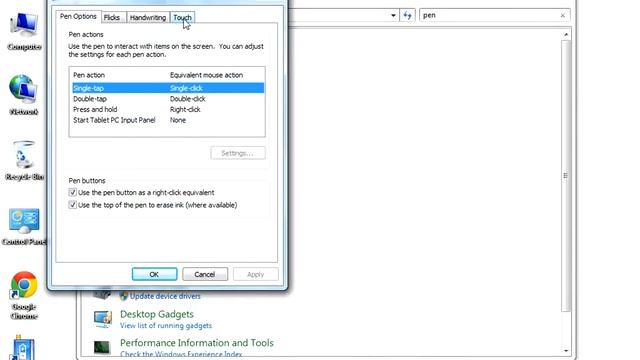Switch to the Flicks tab

click(x=112, y=18)
